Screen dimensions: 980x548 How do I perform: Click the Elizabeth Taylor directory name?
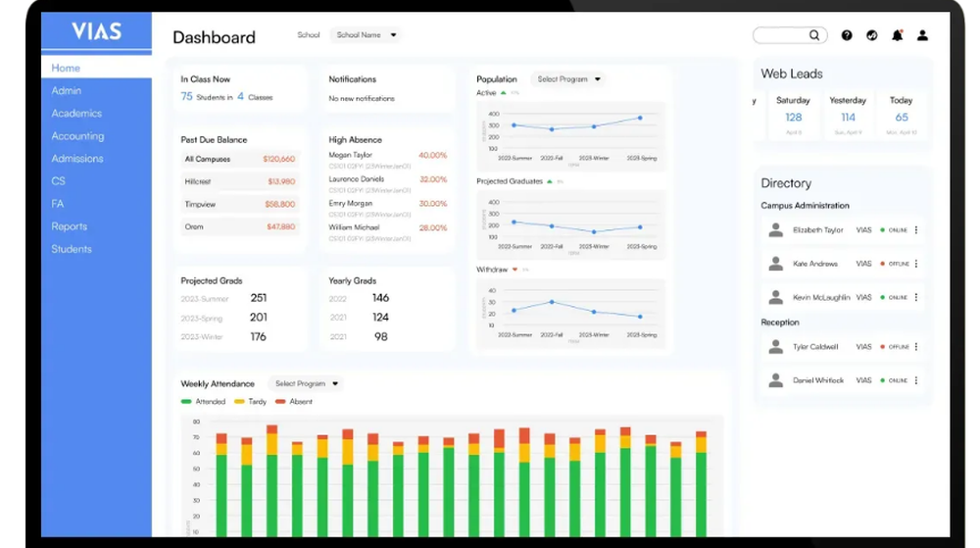pos(817,230)
